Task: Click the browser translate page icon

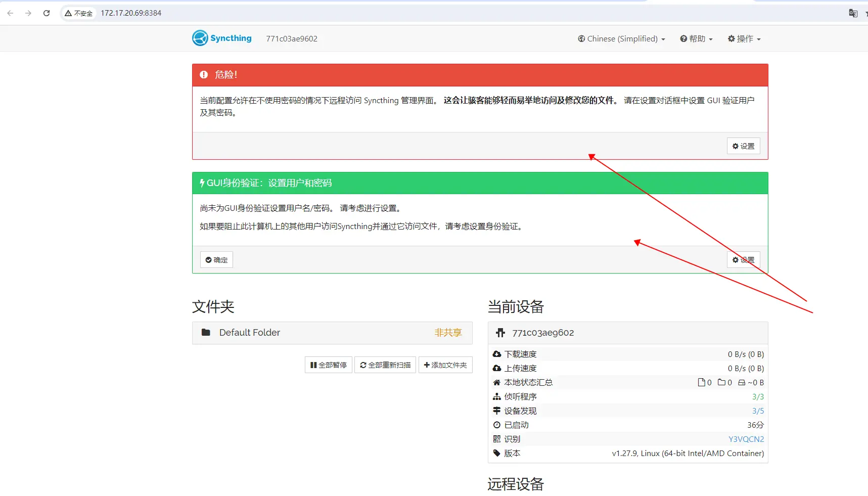Action: 853,13
